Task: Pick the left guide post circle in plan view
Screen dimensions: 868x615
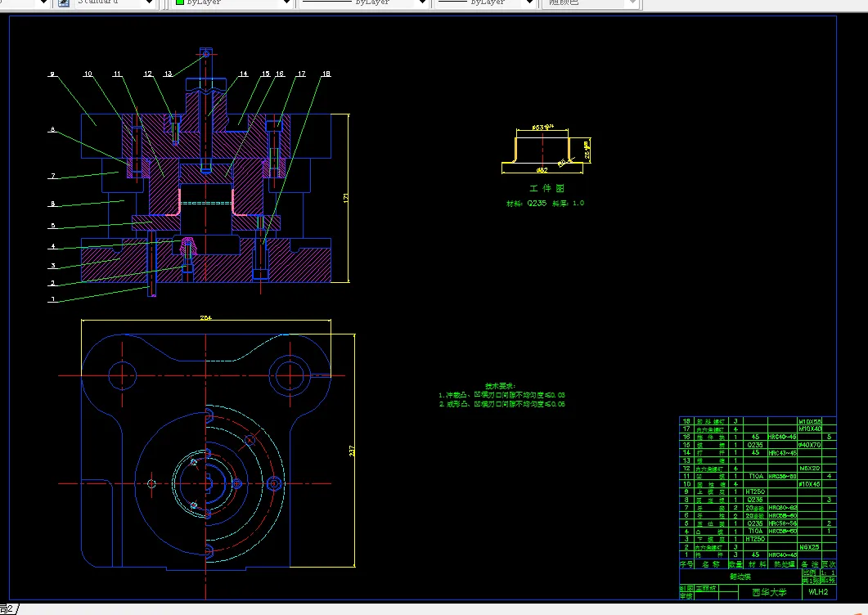Action: click(123, 375)
